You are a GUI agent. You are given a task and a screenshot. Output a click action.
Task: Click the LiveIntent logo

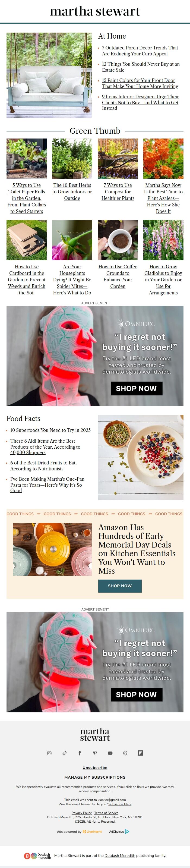[x=92, y=832]
